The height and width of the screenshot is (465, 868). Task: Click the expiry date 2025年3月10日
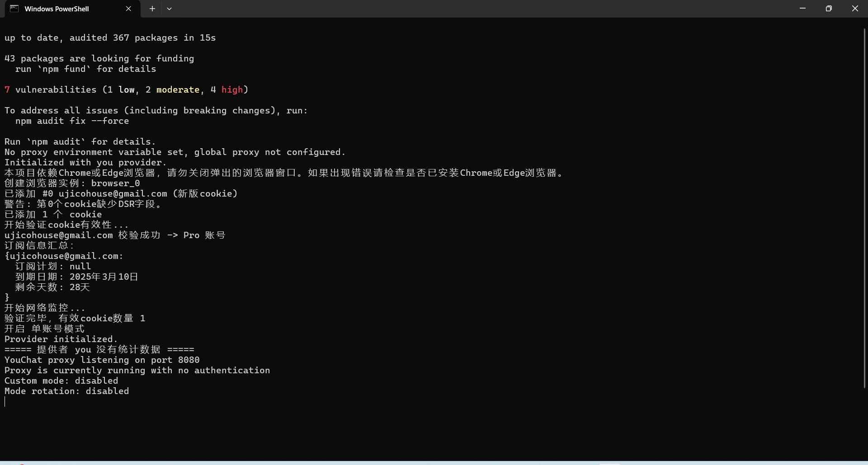[104, 277]
